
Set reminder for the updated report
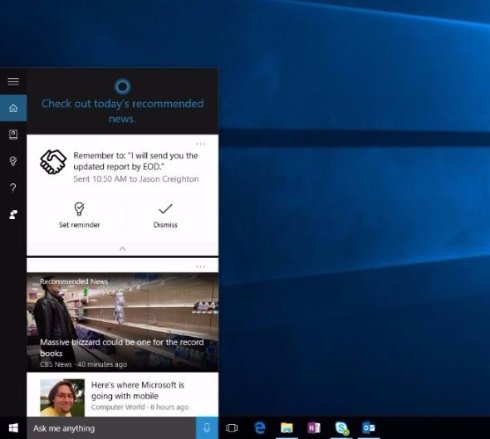click(79, 215)
